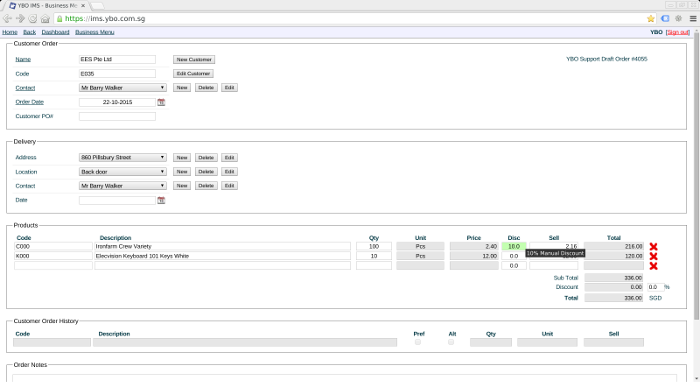Add a new customer contact with New
This screenshot has height=382, width=700.
182,88
